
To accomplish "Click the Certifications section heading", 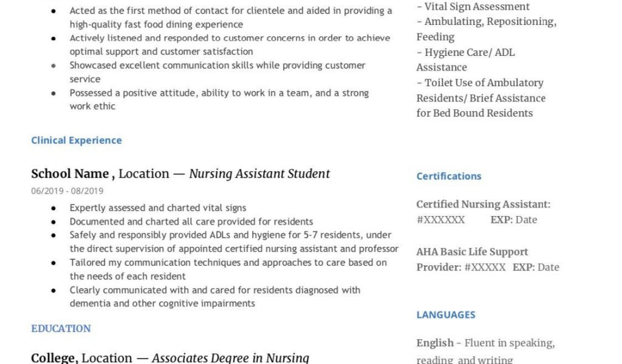I will point(449,176).
